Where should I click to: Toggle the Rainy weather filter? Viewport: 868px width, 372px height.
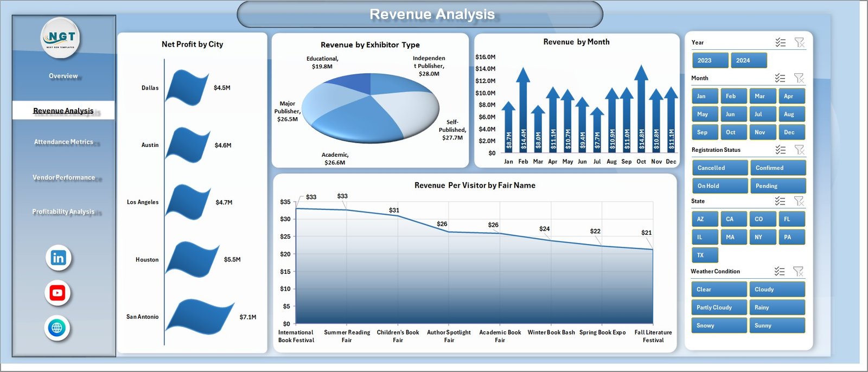(x=776, y=307)
